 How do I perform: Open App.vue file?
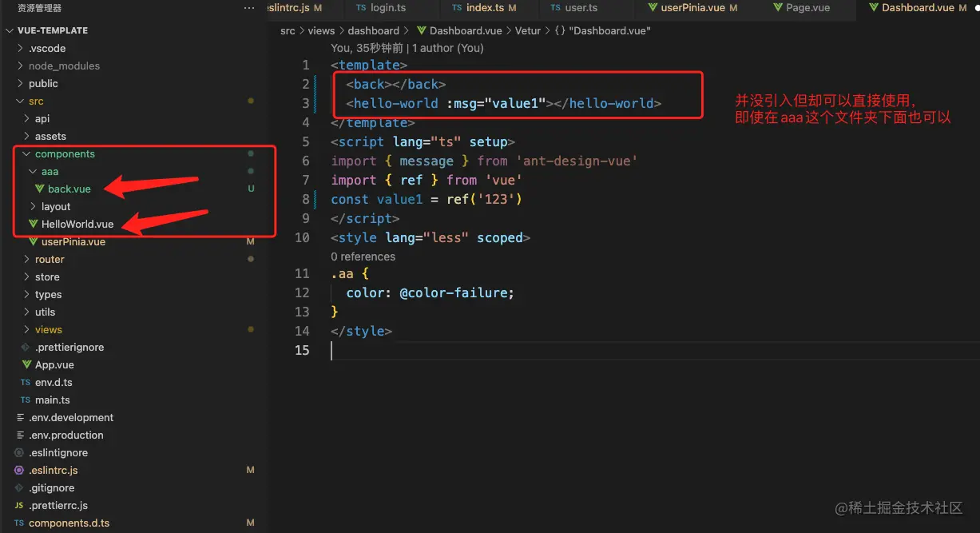[x=54, y=364]
